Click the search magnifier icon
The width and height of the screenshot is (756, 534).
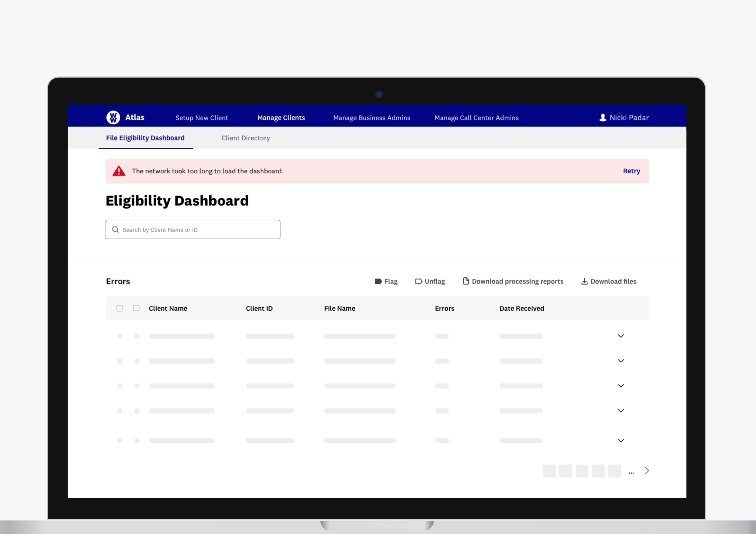115,230
